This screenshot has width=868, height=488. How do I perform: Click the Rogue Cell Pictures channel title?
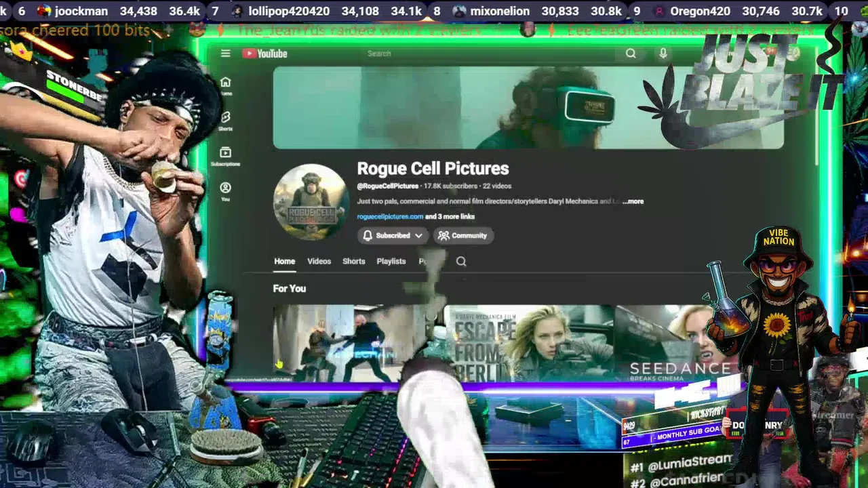[433, 169]
